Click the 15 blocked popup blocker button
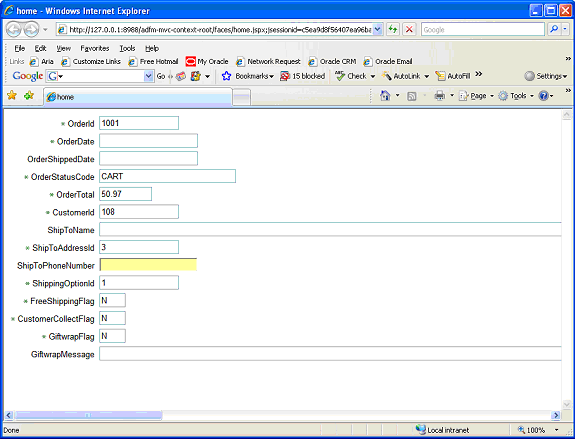Image resolution: width=575 pixels, height=439 pixels. tap(303, 76)
